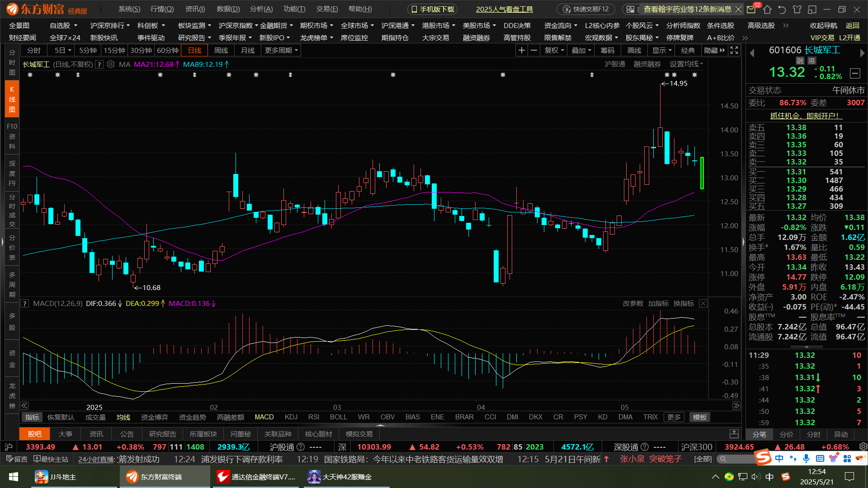The width and height of the screenshot is (868, 488).
Task: Zoom out chart with the minus button
Action: click(534, 51)
